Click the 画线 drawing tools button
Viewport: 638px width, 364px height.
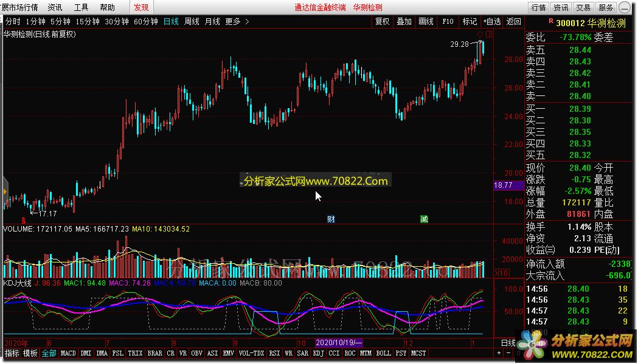click(426, 21)
